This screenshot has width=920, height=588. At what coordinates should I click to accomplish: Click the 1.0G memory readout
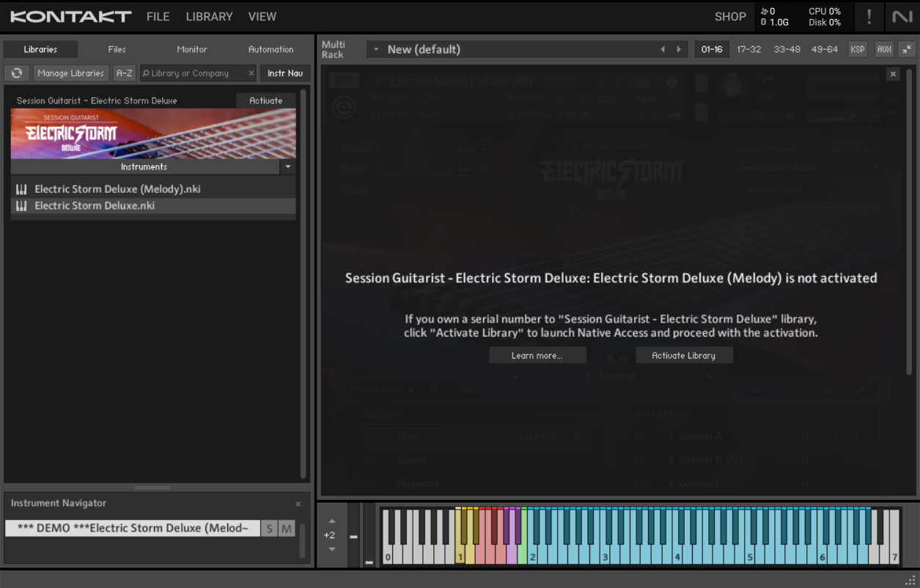[775, 23]
